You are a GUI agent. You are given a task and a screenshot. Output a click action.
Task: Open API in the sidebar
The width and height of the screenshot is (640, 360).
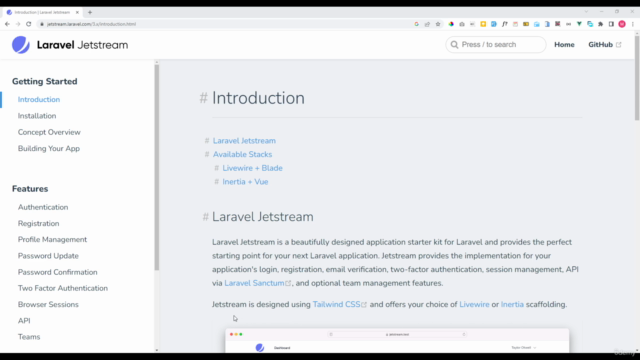[24, 321]
